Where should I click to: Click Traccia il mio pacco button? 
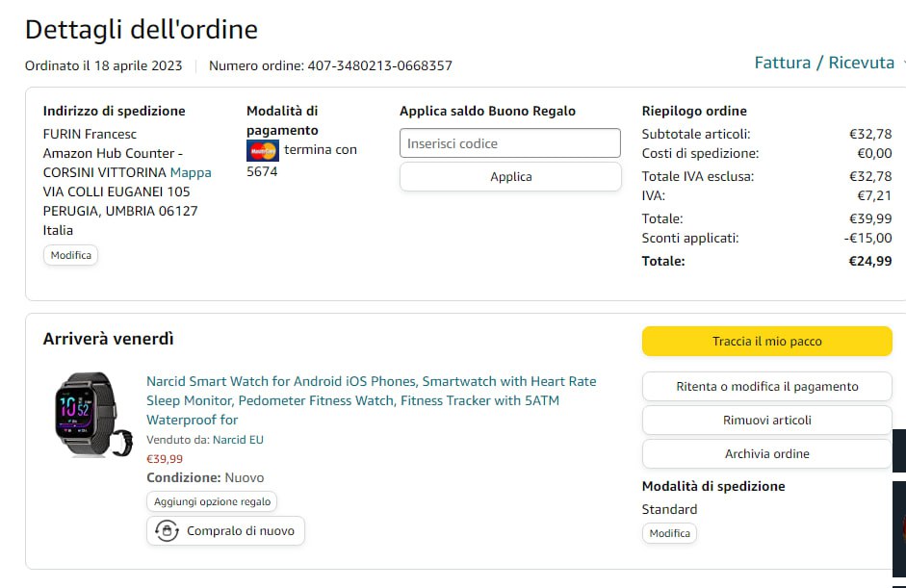766,341
